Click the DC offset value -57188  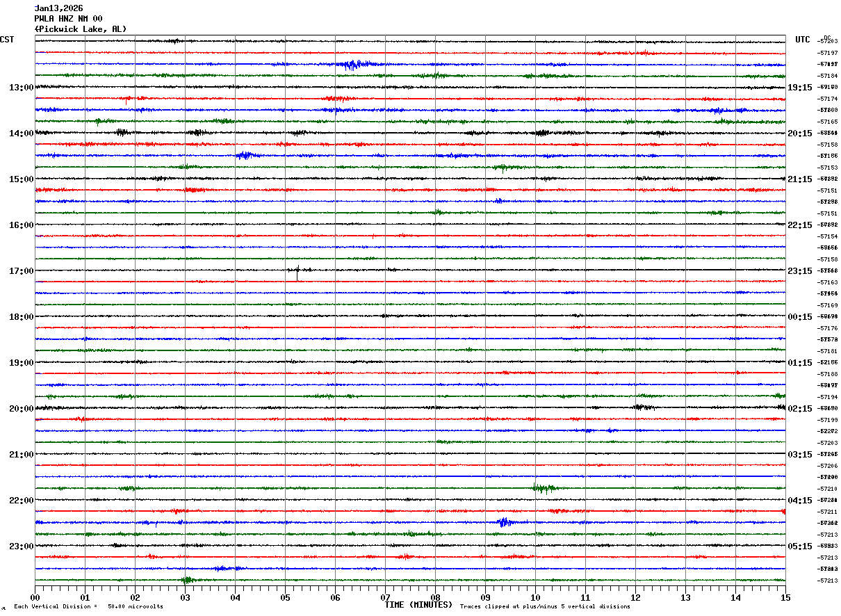point(828,374)
